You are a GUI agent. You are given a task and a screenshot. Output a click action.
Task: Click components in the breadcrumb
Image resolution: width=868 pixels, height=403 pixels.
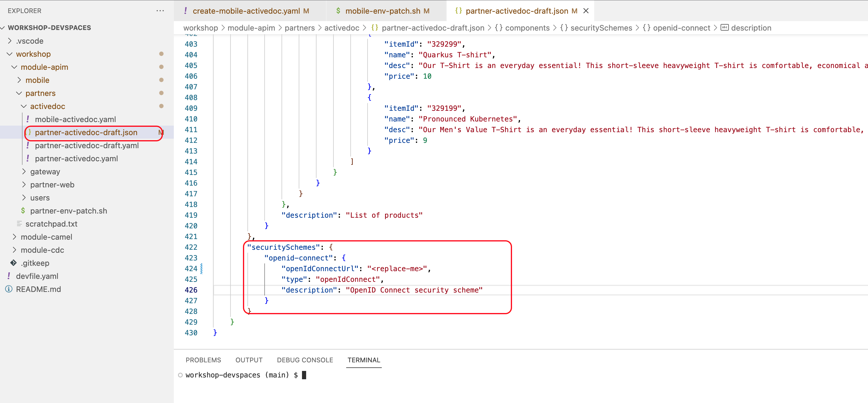[x=527, y=28]
